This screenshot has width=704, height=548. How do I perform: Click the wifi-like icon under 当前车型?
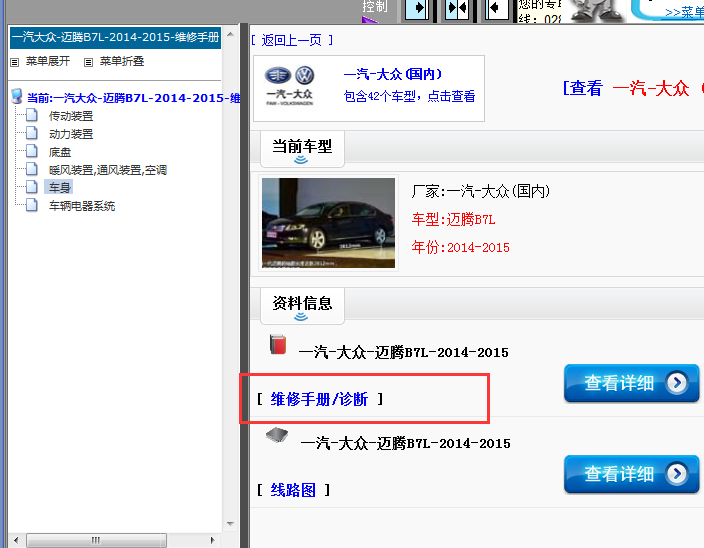click(300, 160)
